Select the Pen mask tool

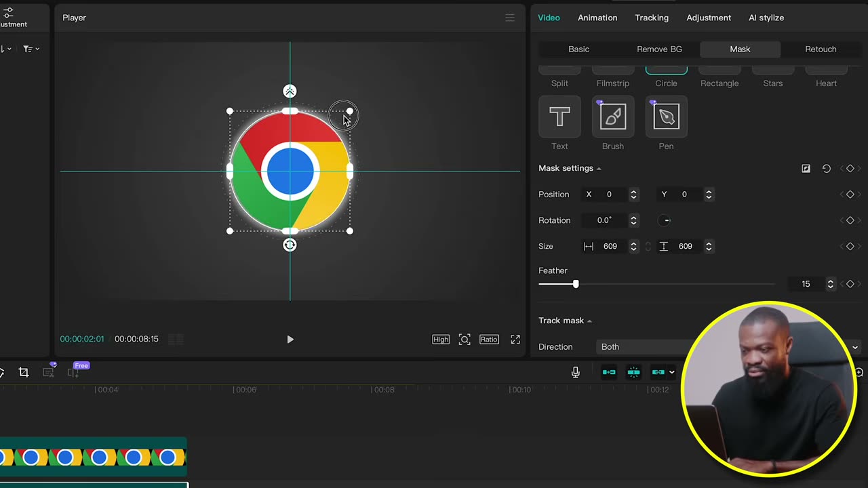pyautogui.click(x=666, y=117)
